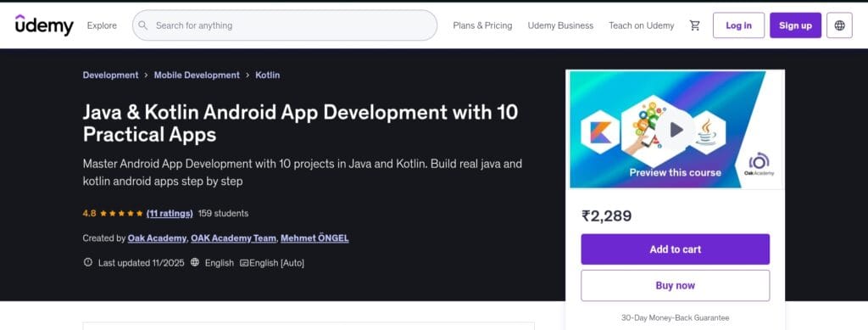The width and height of the screenshot is (868, 330).
Task: Open the 11 ratings link
Action: 170,213
